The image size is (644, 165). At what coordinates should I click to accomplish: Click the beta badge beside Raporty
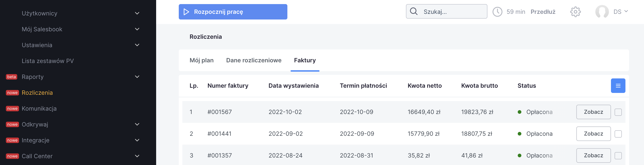pos(12,77)
